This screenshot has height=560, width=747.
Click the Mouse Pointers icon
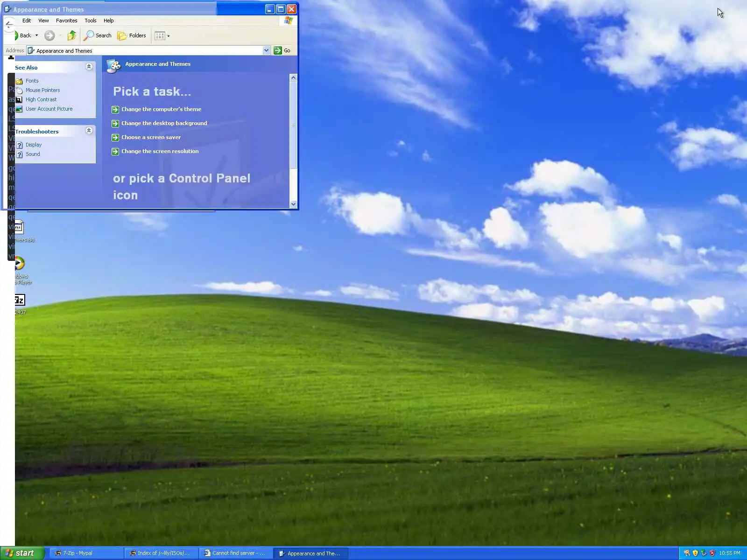click(x=19, y=91)
